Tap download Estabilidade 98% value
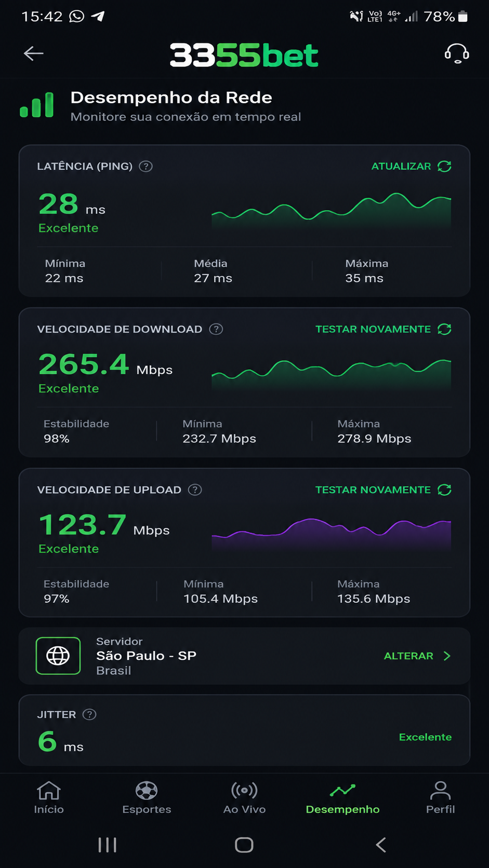This screenshot has height=868, width=489. (57, 439)
